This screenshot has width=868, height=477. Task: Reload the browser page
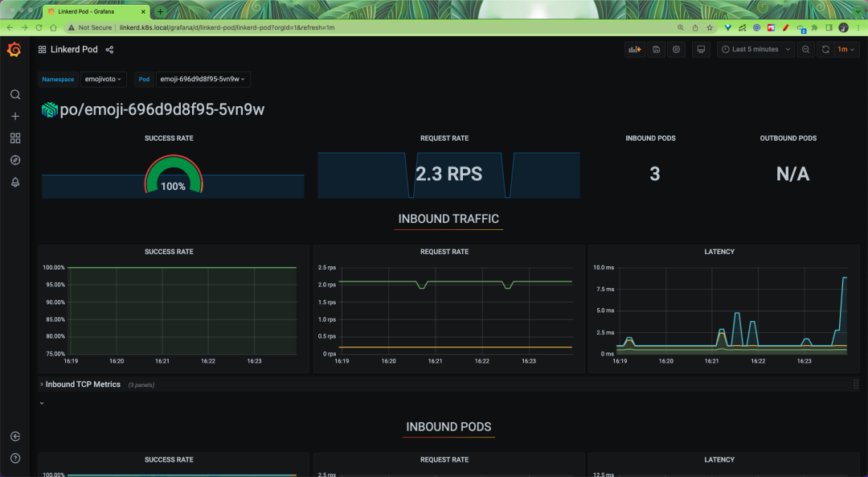[39, 27]
